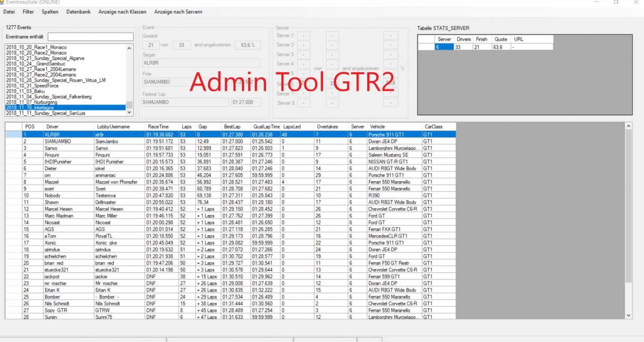The image size is (644, 342).
Task: Open the Spalten menu
Action: click(x=50, y=11)
